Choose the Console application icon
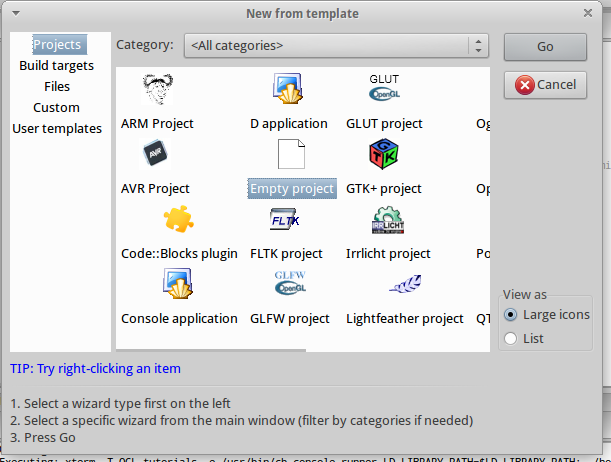The width and height of the screenshot is (611, 462). pyautogui.click(x=178, y=284)
